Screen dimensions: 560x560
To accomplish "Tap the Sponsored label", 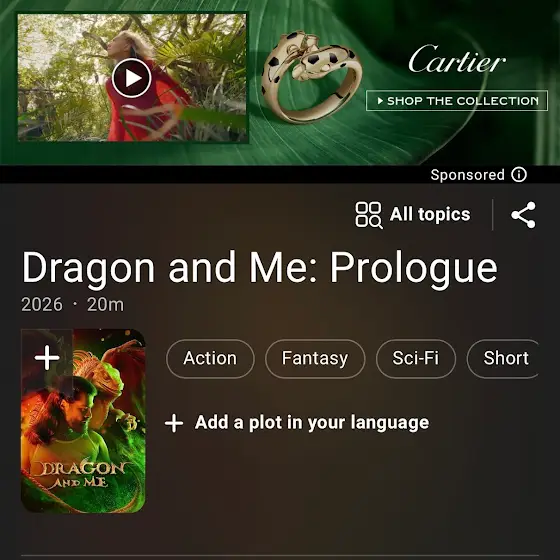I will [467, 175].
